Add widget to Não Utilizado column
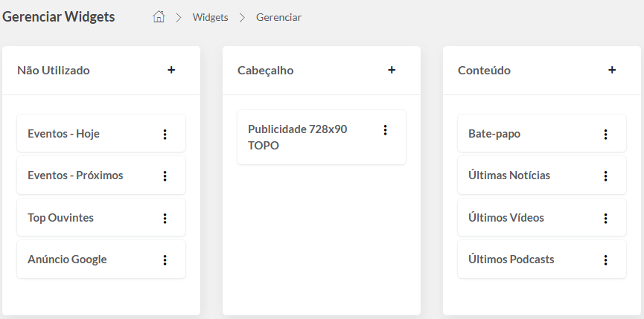Viewport: 644px width, 319px height. (171, 70)
